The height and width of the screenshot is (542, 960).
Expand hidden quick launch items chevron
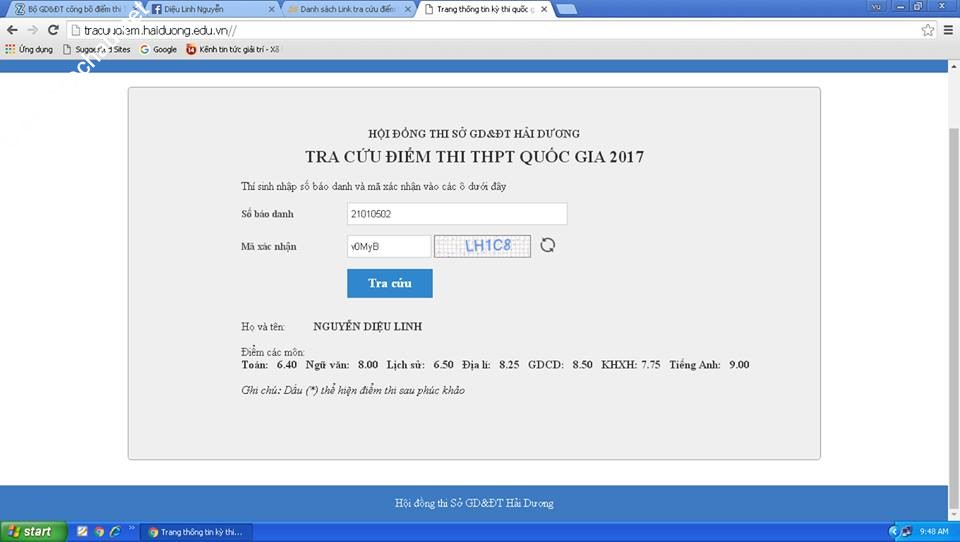click(132, 528)
